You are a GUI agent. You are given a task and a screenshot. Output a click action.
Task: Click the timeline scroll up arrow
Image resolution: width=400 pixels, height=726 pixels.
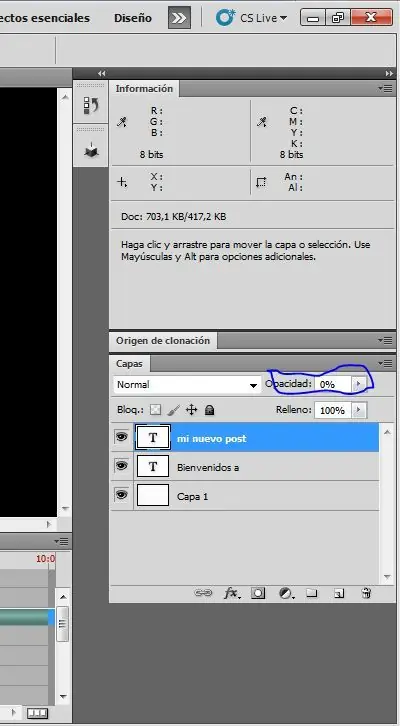click(x=63, y=596)
